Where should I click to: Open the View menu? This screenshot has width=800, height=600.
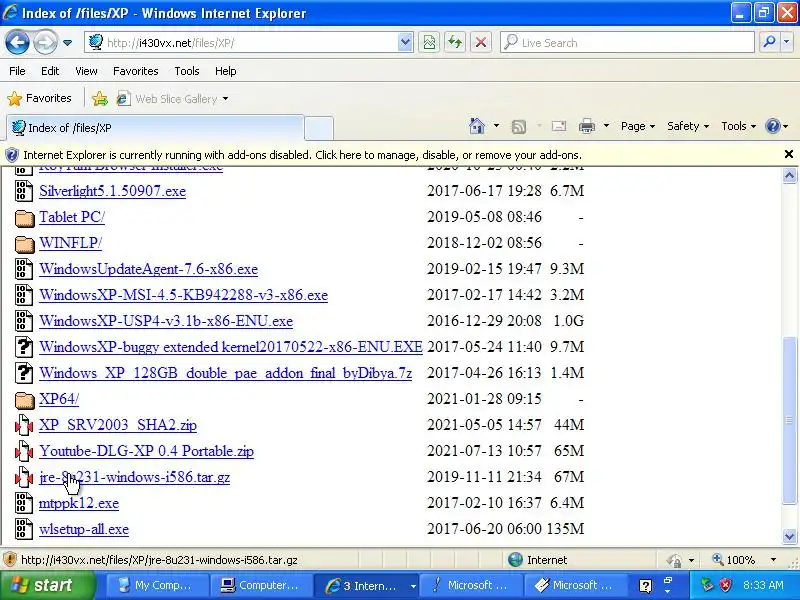pyautogui.click(x=86, y=71)
